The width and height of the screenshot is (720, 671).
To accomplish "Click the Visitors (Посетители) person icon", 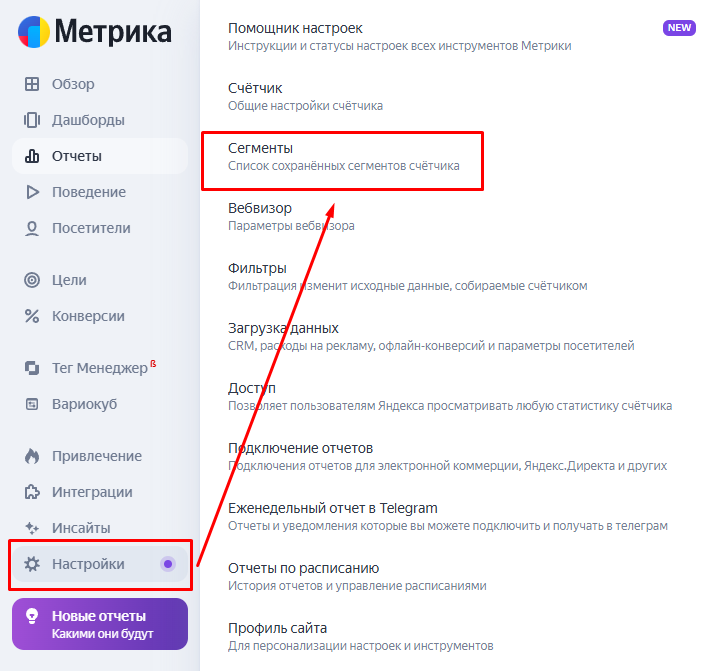I will [x=32, y=228].
